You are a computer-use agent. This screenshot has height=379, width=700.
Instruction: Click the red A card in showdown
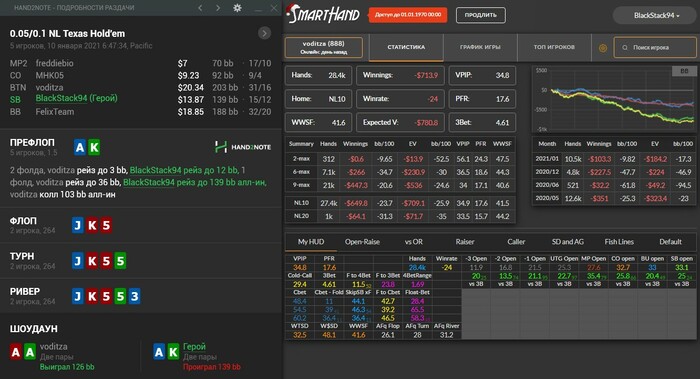tap(16, 352)
